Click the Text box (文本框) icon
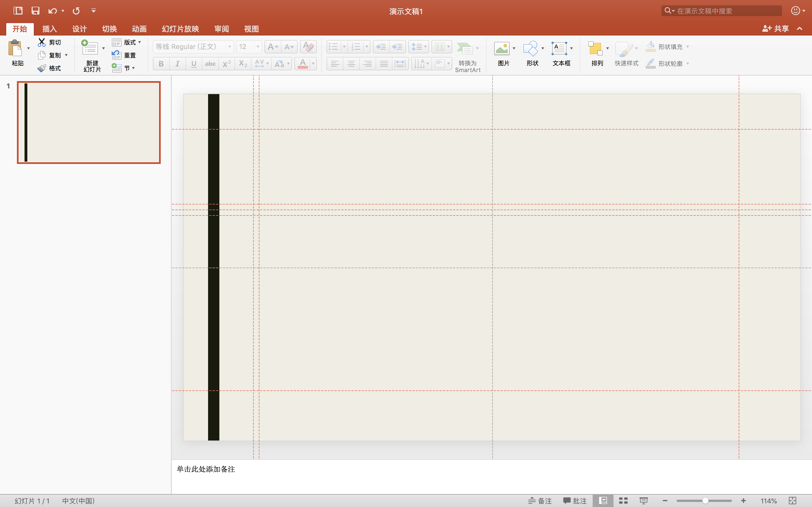The height and width of the screenshot is (507, 812). 559,49
